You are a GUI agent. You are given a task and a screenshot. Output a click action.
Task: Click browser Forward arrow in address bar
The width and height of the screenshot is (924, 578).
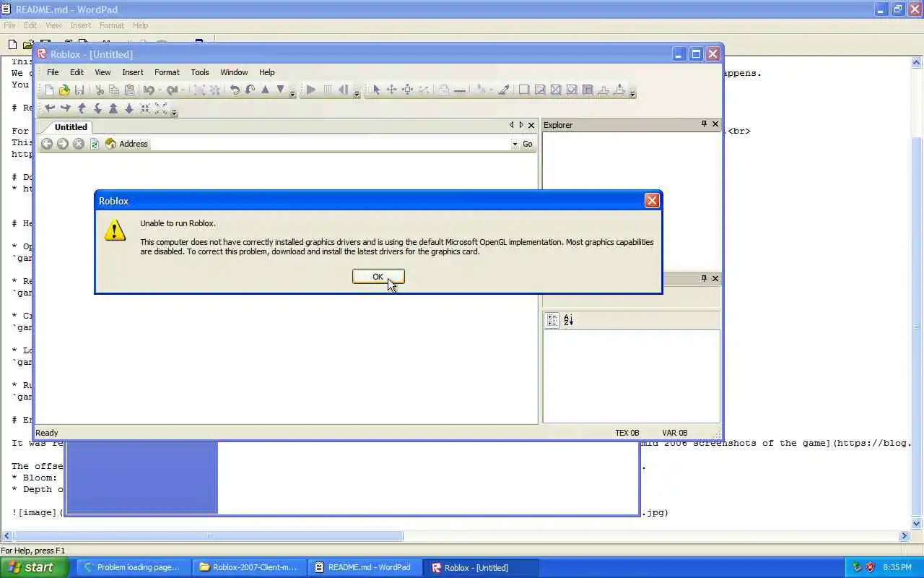[63, 144]
